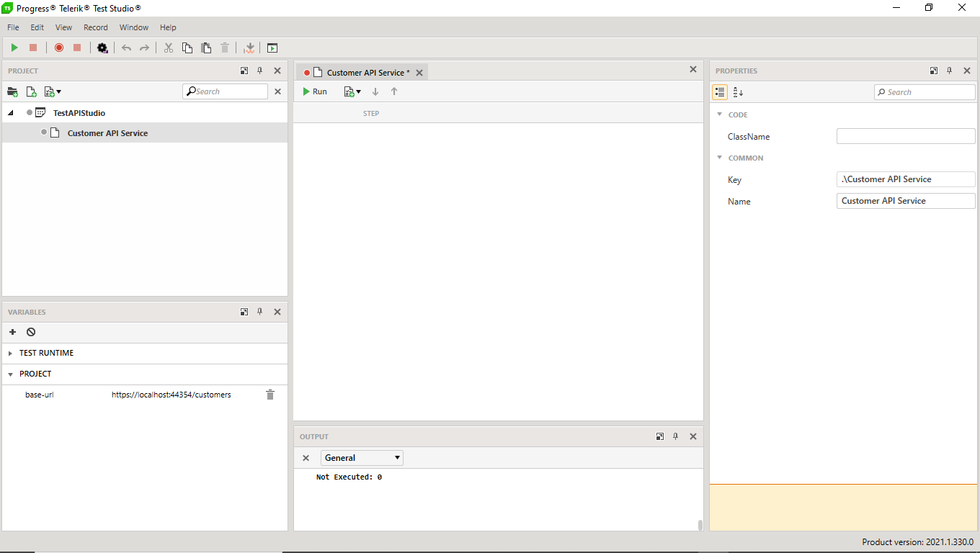This screenshot has height=553, width=980.
Task: Add new folder in Project panel
Action: 12,91
